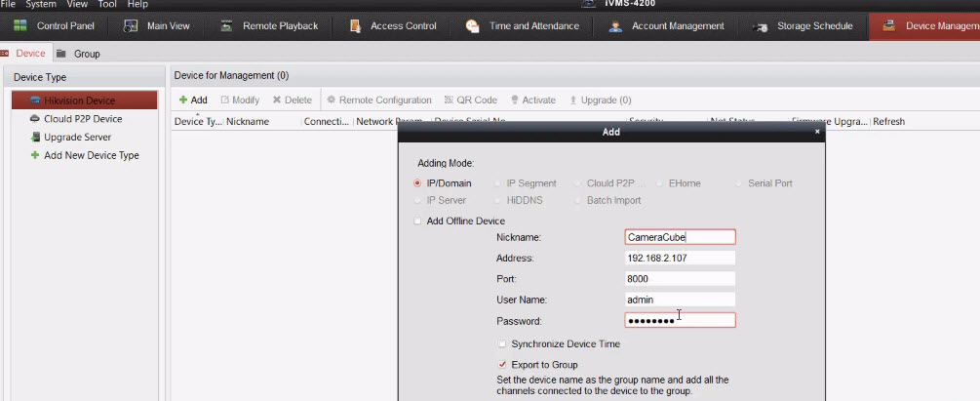The width and height of the screenshot is (980, 401).
Task: Click the Storage Schedule icon
Action: (x=761, y=25)
